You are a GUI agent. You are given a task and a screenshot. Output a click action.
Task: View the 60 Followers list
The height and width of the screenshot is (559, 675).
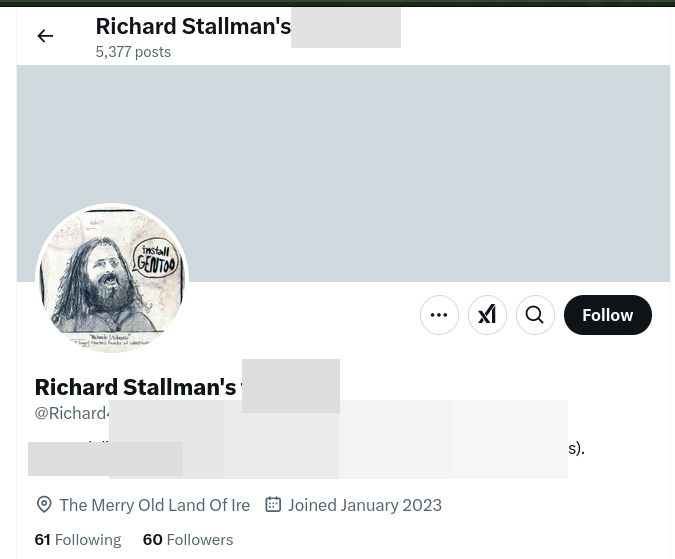click(x=188, y=540)
